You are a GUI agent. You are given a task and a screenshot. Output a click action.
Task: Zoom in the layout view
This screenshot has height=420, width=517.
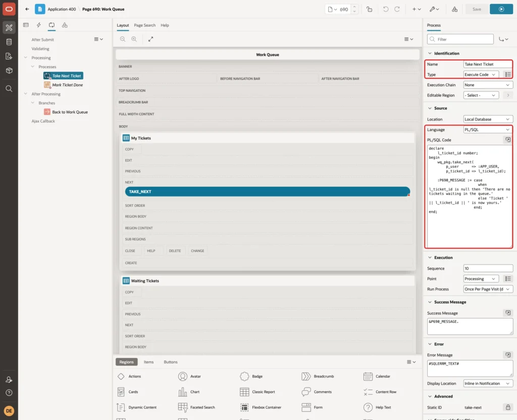(x=134, y=39)
